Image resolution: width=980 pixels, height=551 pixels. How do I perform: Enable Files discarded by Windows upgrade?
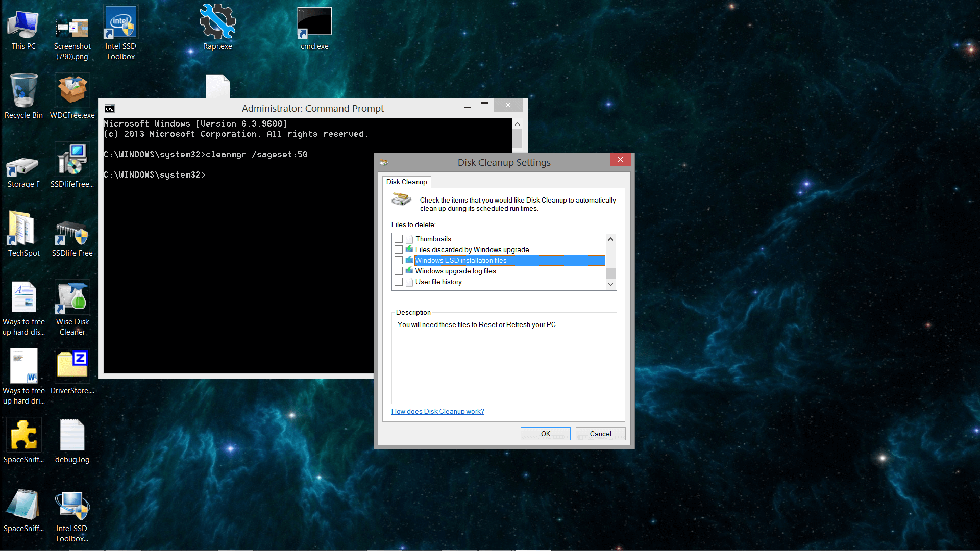coord(398,249)
